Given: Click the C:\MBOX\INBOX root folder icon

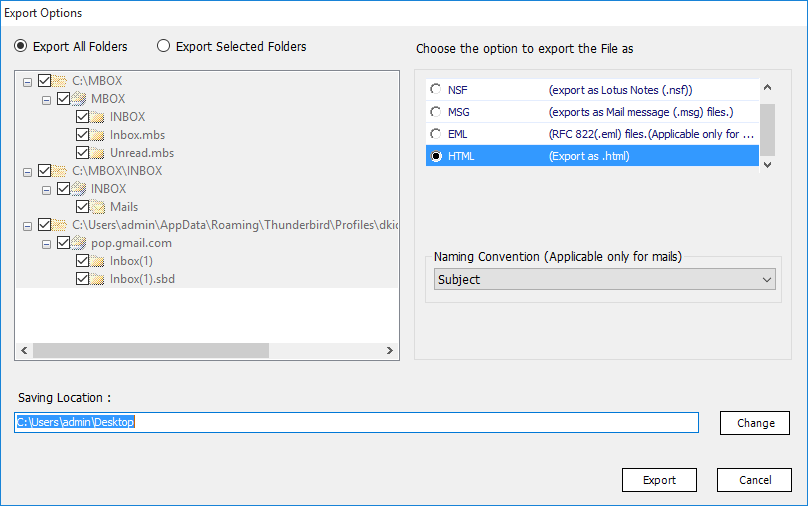Looking at the screenshot, I should point(61,171).
